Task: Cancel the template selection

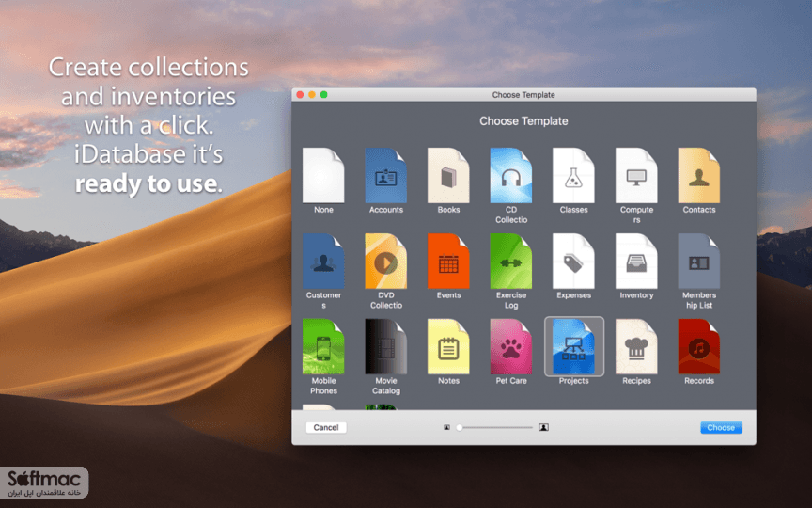Action: click(326, 427)
